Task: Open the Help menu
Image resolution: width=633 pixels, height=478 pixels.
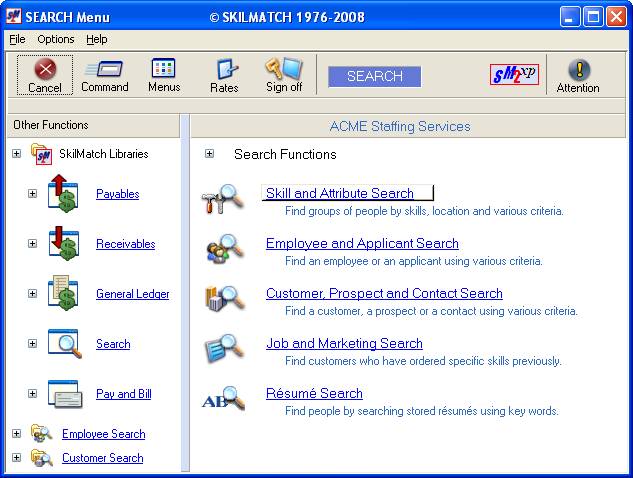Action: (x=96, y=39)
